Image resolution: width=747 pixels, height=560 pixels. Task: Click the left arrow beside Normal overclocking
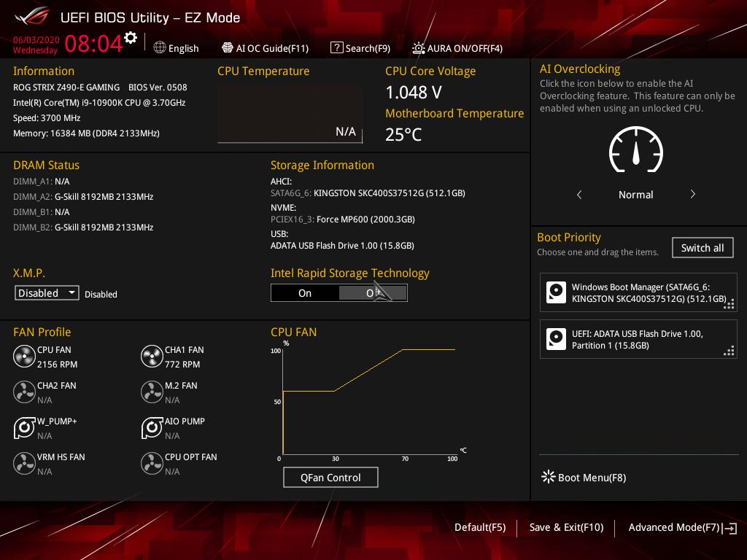579,195
